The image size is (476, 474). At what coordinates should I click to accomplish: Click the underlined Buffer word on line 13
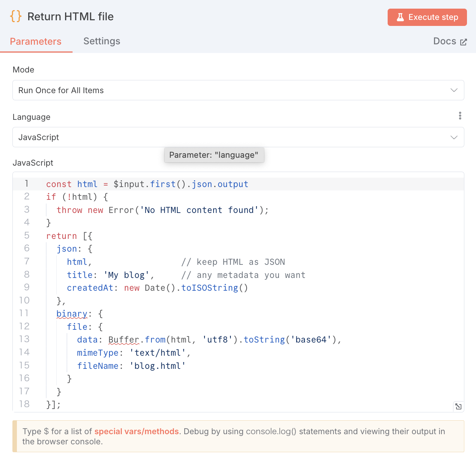pyautogui.click(x=124, y=340)
